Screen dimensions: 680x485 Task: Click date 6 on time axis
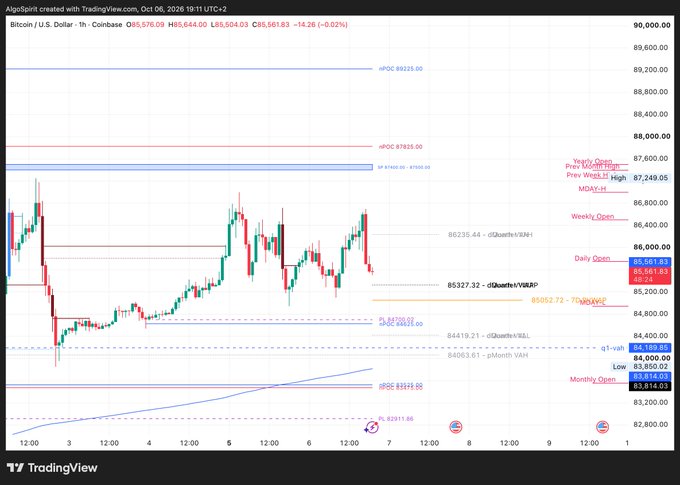coord(309,443)
